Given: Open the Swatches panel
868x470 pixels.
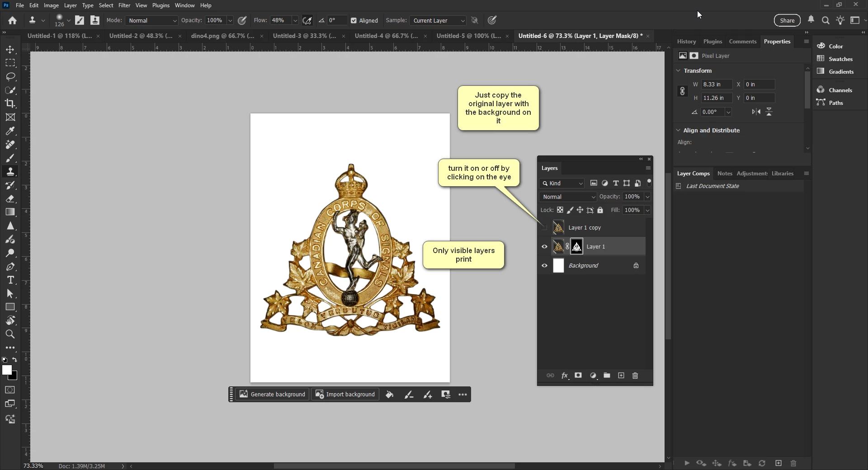Looking at the screenshot, I should point(835,59).
